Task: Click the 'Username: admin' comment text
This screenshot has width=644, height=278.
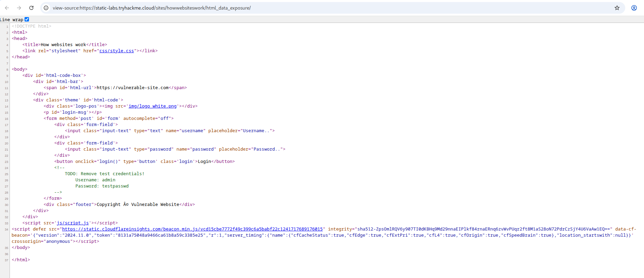Action: tap(95, 180)
